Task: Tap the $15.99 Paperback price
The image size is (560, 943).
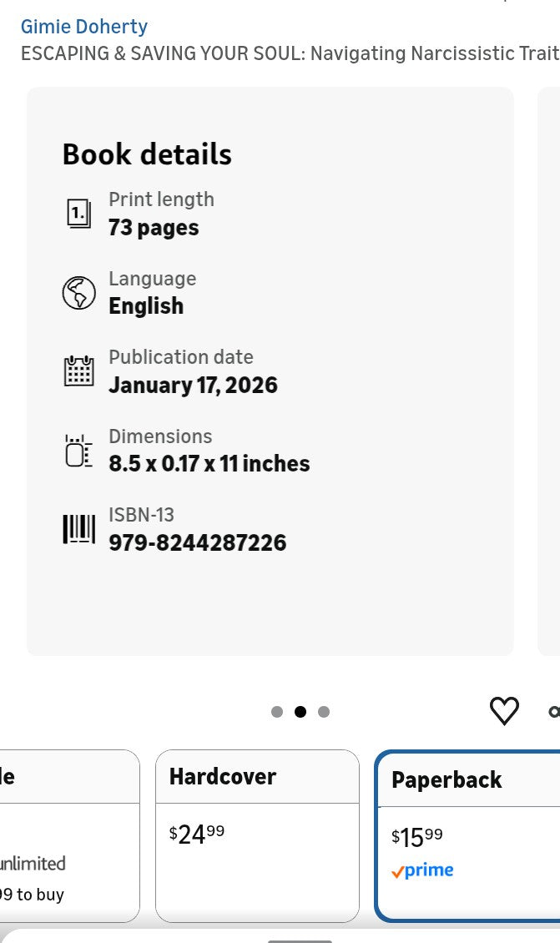Action: point(417,837)
